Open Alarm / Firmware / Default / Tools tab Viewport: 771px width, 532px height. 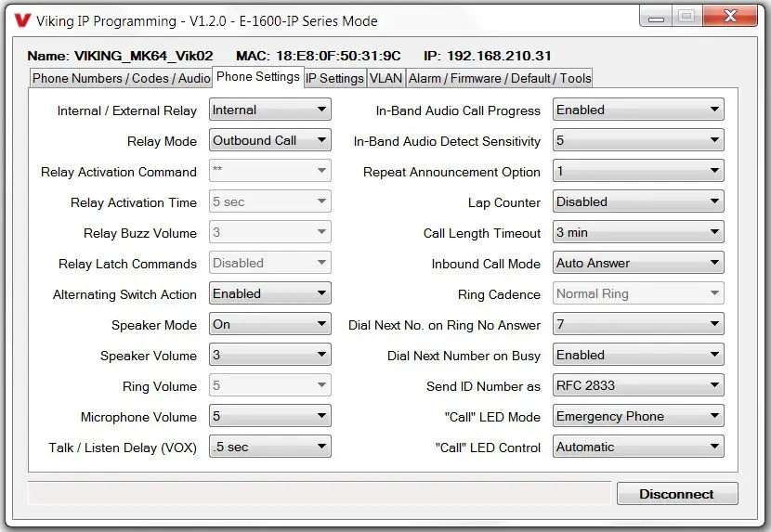coord(500,78)
